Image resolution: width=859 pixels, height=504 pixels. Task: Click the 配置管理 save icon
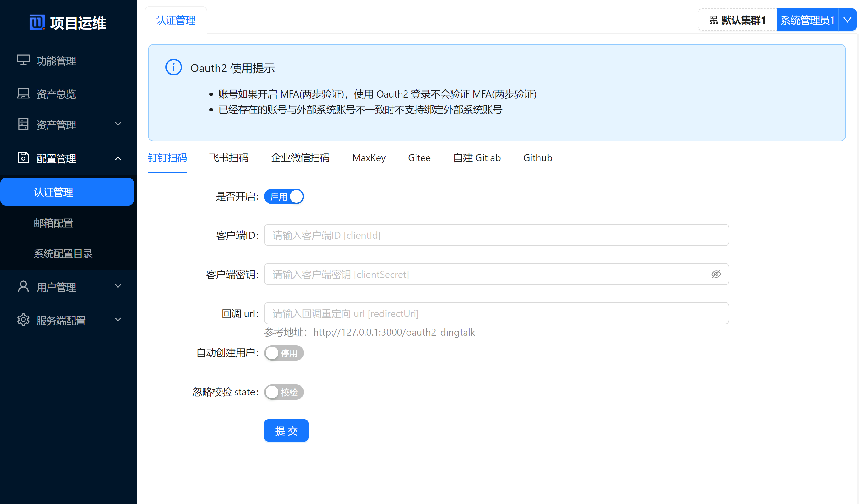[23, 158]
